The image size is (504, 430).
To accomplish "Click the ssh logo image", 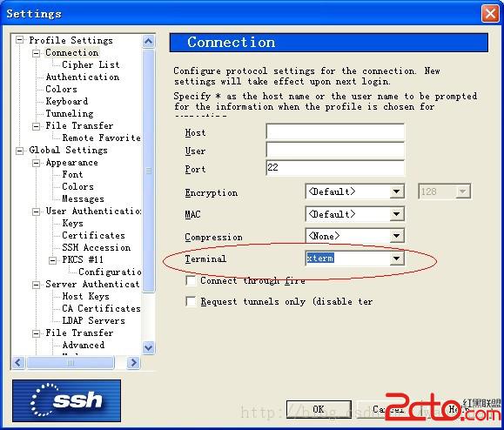I will 66,400.
